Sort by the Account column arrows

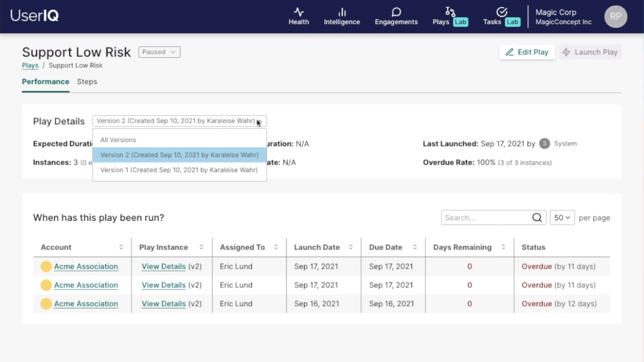point(121,247)
